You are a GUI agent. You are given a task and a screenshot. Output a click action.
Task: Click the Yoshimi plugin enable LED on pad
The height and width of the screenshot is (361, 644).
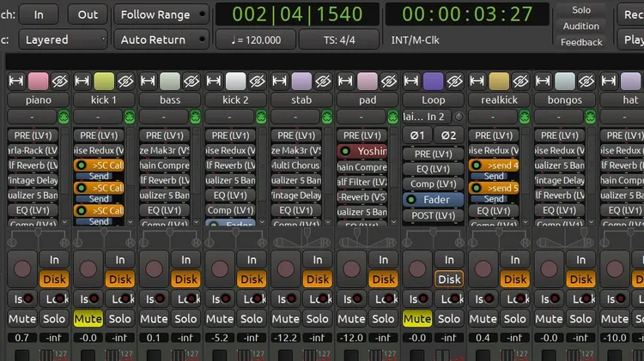(345, 152)
